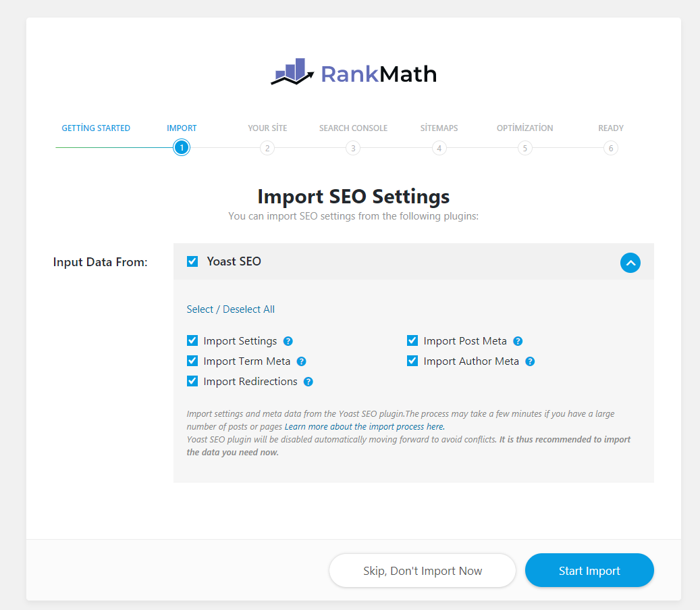Click the RankMath logo

tap(354, 72)
